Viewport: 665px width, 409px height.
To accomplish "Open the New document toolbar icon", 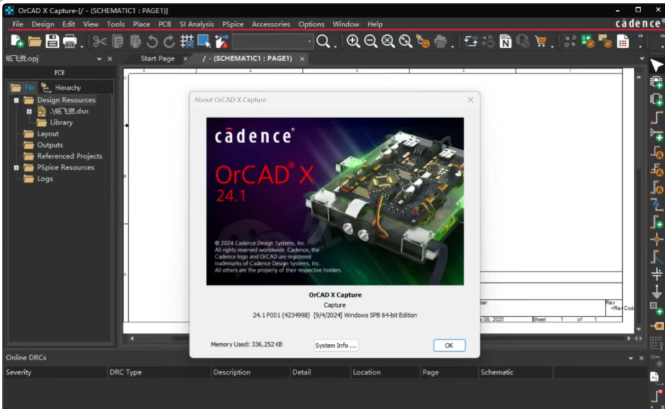I will pyautogui.click(x=17, y=42).
